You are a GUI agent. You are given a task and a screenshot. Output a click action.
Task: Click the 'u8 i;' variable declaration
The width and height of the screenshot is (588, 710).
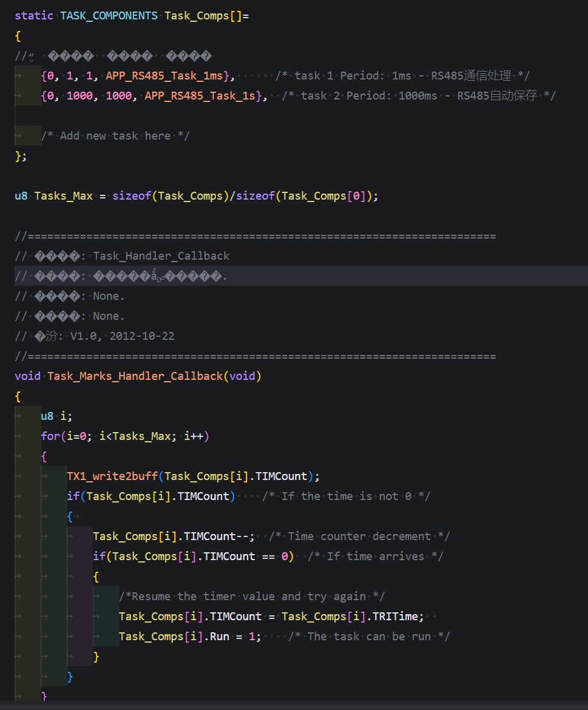tap(56, 416)
